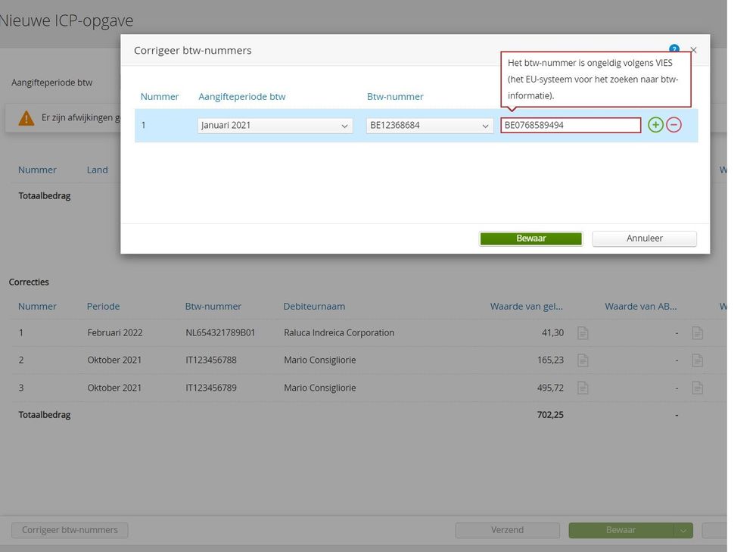Viewport: 756px width, 552px height.
Task: Click Debiteurnaam column header
Action: click(314, 307)
